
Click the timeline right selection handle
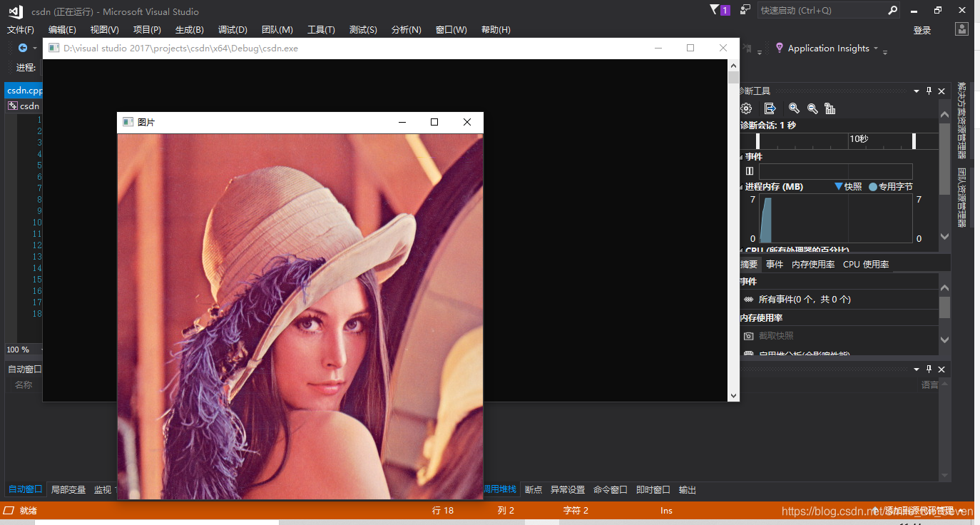[x=914, y=141]
